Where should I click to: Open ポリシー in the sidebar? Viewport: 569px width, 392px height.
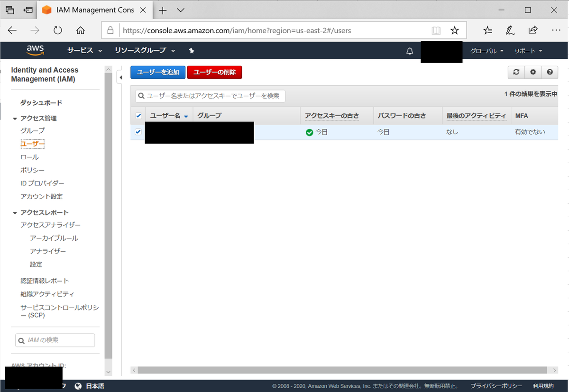point(33,170)
